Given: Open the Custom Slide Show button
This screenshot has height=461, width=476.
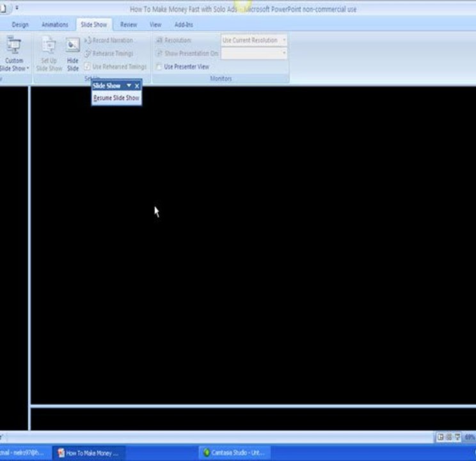Looking at the screenshot, I should [x=14, y=54].
